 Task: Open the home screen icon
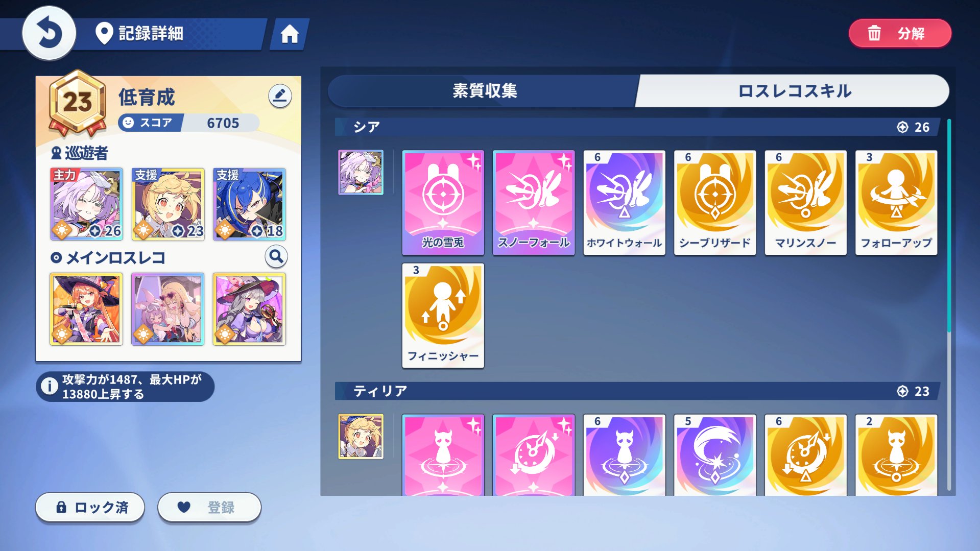click(x=290, y=34)
